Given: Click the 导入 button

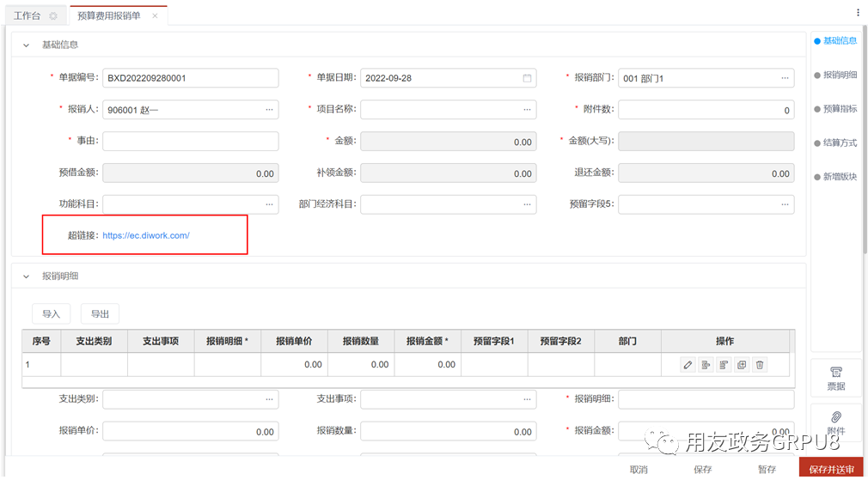Looking at the screenshot, I should (x=51, y=313).
